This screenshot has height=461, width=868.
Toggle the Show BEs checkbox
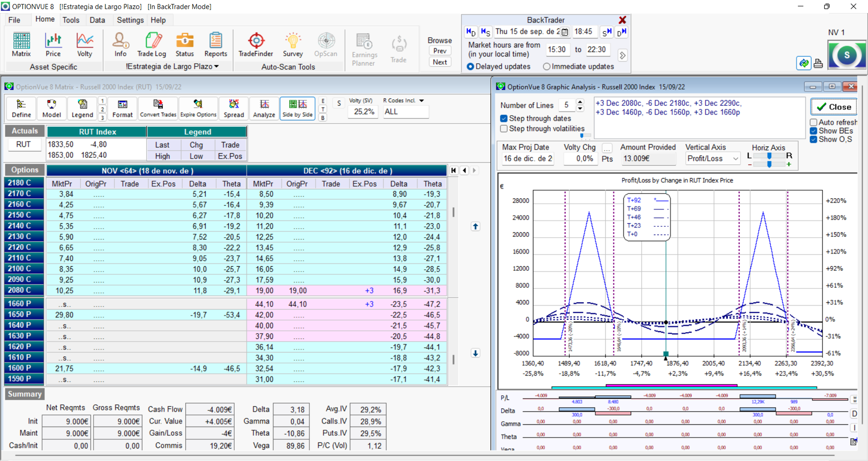814,131
